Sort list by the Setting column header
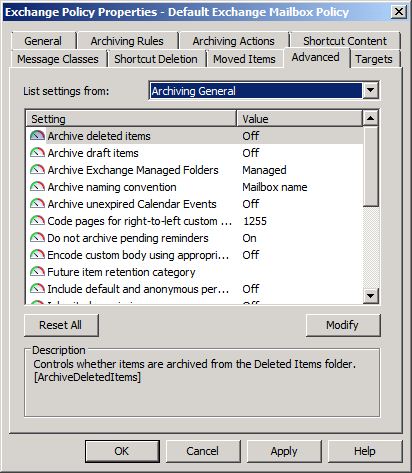The width and height of the screenshot is (412, 473). coord(131,119)
